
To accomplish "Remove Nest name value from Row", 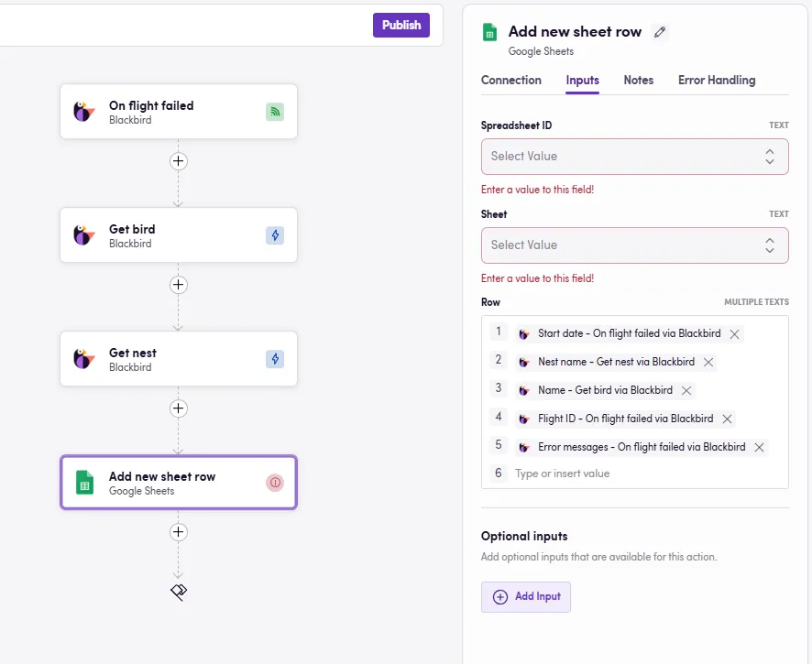I will click(x=708, y=363).
